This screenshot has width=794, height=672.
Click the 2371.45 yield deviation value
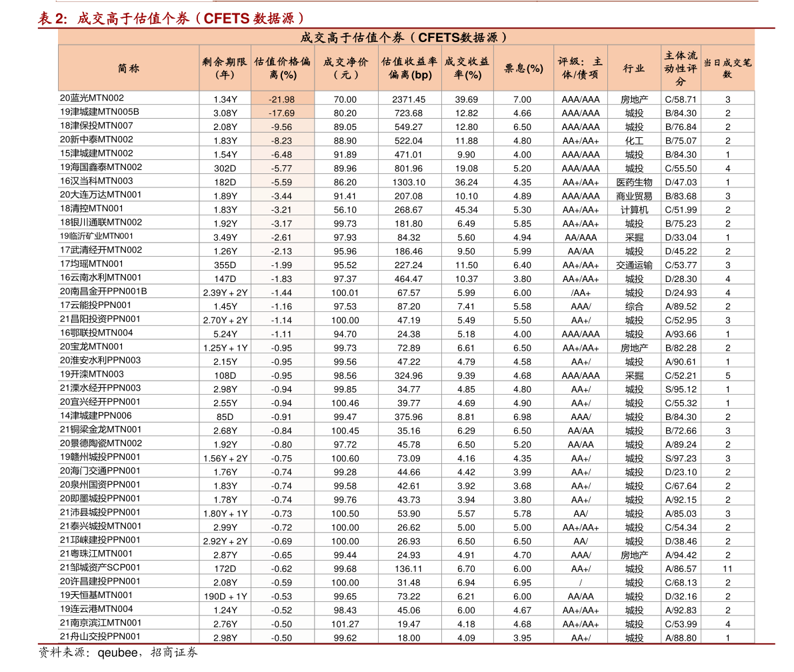(x=409, y=99)
